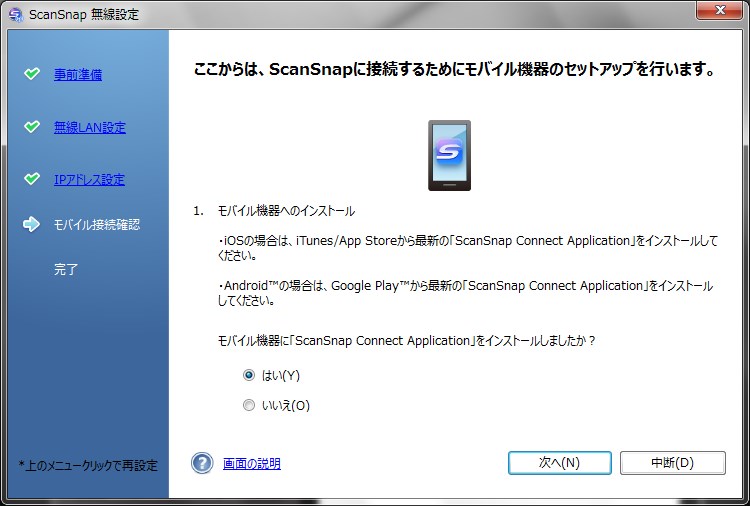Go back to the 無線LAN設定 step

[89, 127]
